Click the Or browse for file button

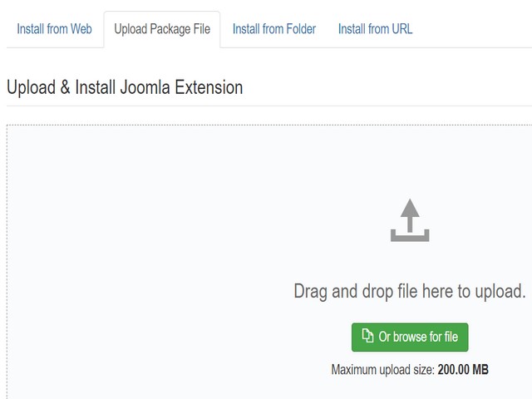pos(410,337)
